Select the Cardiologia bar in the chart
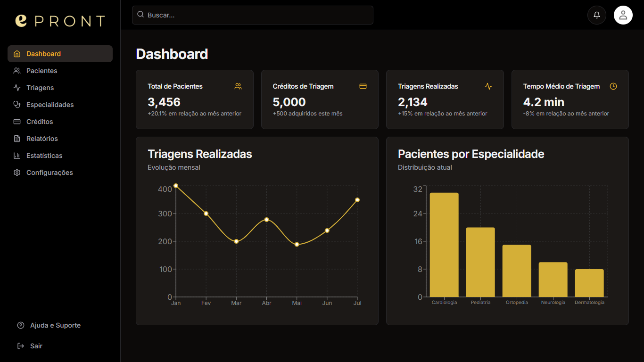The height and width of the screenshot is (362, 644). click(x=444, y=245)
